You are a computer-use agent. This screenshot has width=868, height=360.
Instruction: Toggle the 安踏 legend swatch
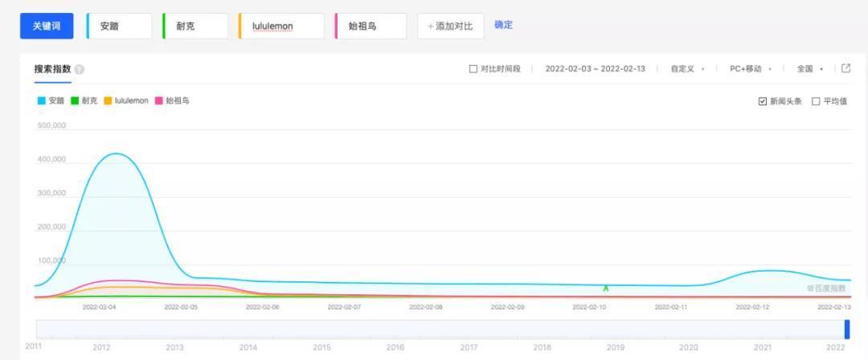click(x=42, y=100)
